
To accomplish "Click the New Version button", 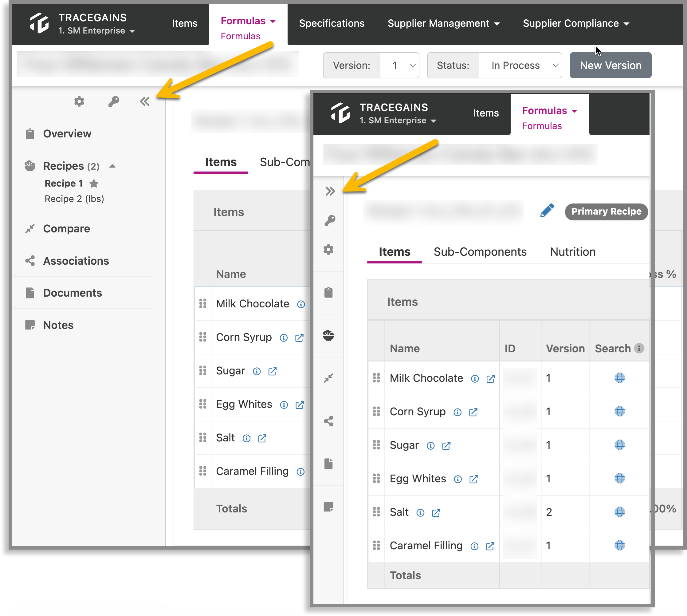I will (x=610, y=65).
